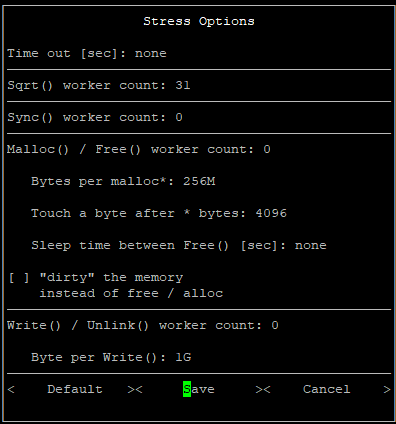Change Byte per Write() value 1G
The image size is (396, 424).
pyautogui.click(x=183, y=357)
